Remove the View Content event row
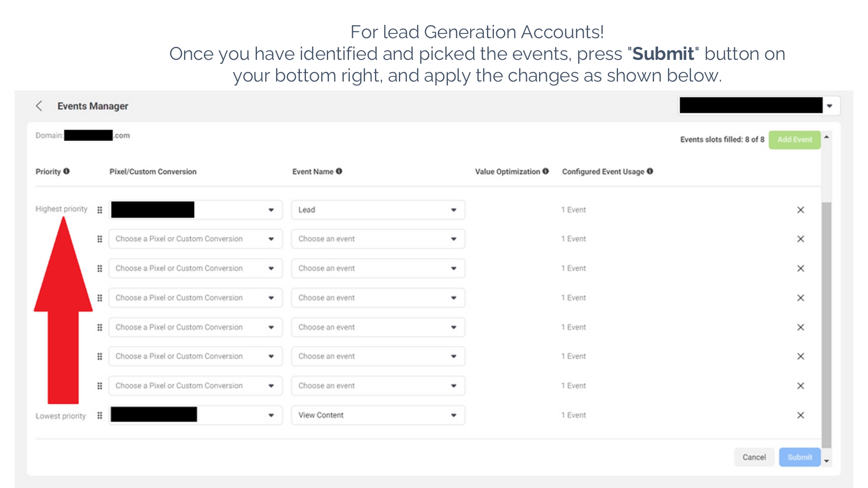The image size is (868, 488). pos(801,415)
